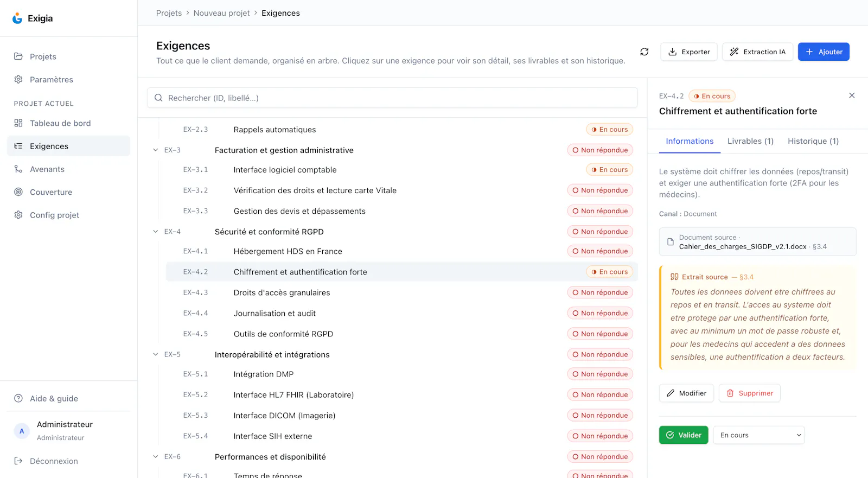Click the Exigia logo icon
868x478 pixels.
(x=17, y=18)
